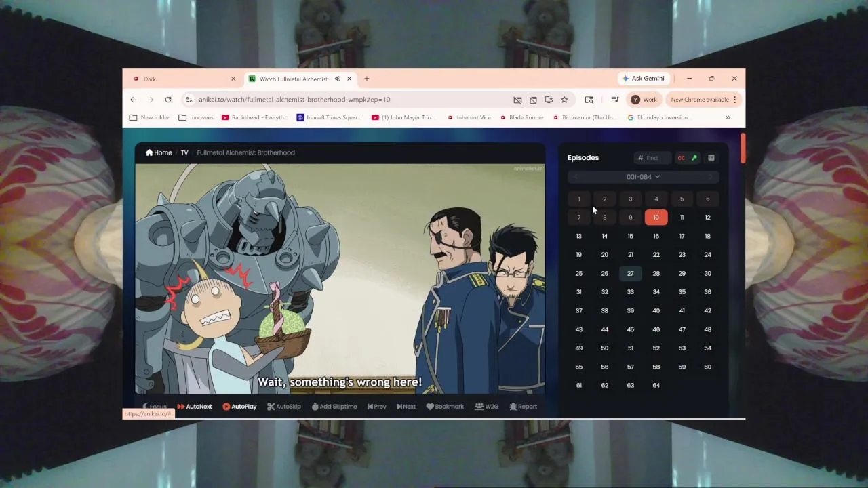Click the blocked-content icon next to the camera icon

pyautogui.click(x=533, y=100)
